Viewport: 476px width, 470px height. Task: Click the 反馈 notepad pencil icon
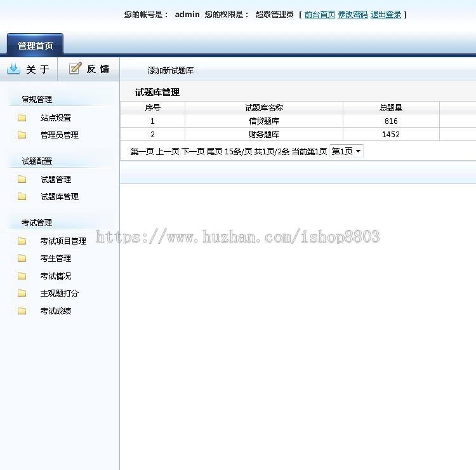(x=76, y=69)
